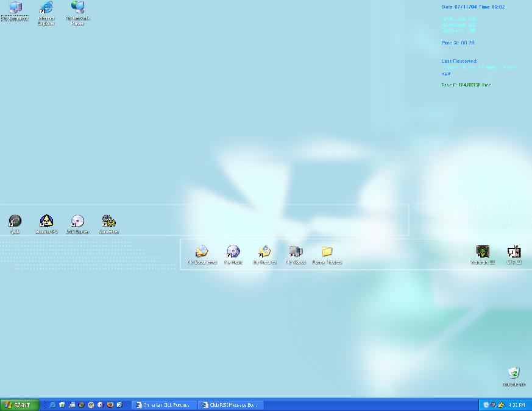Open the My Computer desktop icon
The width and height of the screenshot is (532, 411).
click(15, 9)
